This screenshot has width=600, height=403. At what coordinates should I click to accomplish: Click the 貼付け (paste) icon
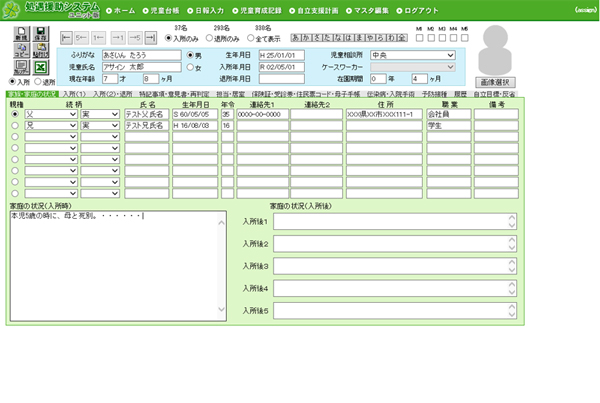point(41,51)
